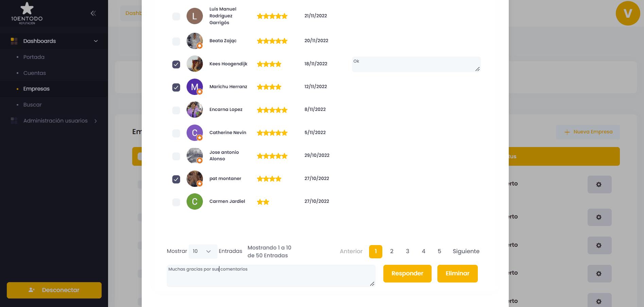Go to Cuentas in the sidebar
Screen dimensions: 644x307
coord(35,73)
